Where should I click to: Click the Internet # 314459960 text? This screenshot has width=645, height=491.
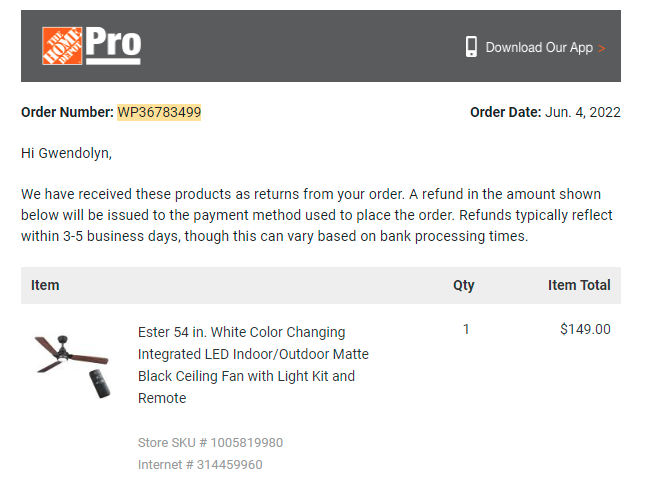[x=200, y=465]
